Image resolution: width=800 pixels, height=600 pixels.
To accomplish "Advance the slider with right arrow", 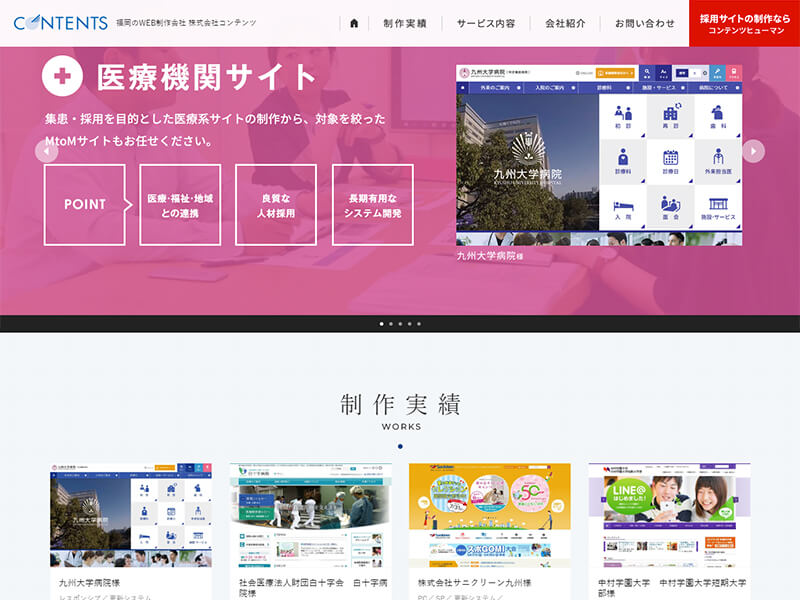I will [x=753, y=151].
